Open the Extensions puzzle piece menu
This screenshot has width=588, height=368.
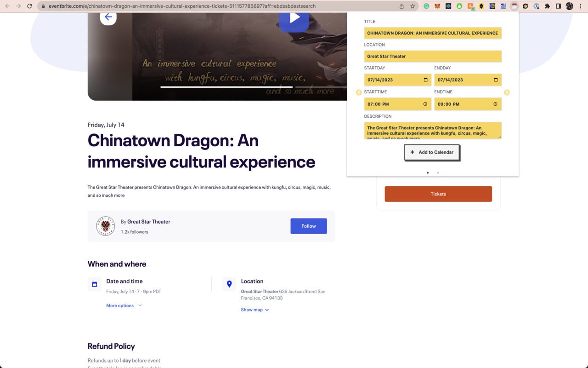pyautogui.click(x=548, y=6)
